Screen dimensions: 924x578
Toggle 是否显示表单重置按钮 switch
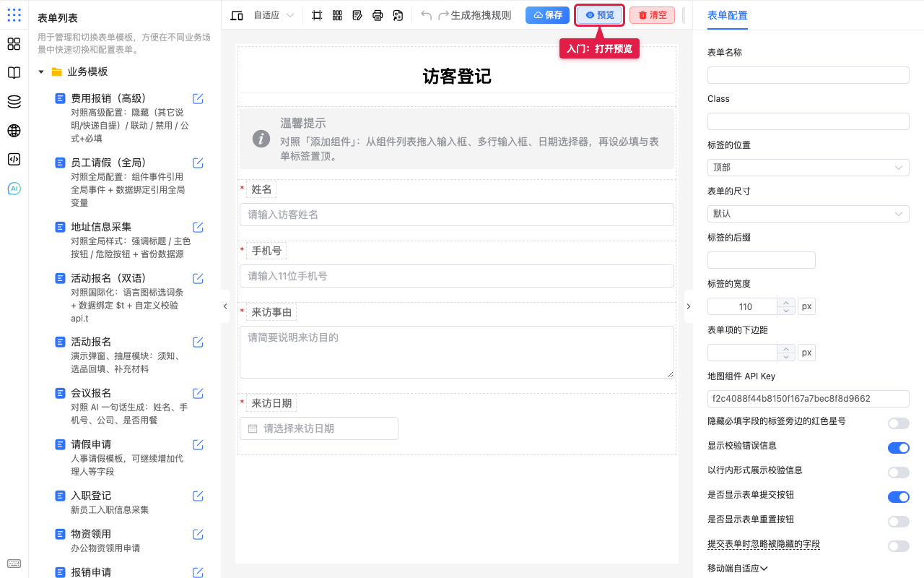(898, 522)
